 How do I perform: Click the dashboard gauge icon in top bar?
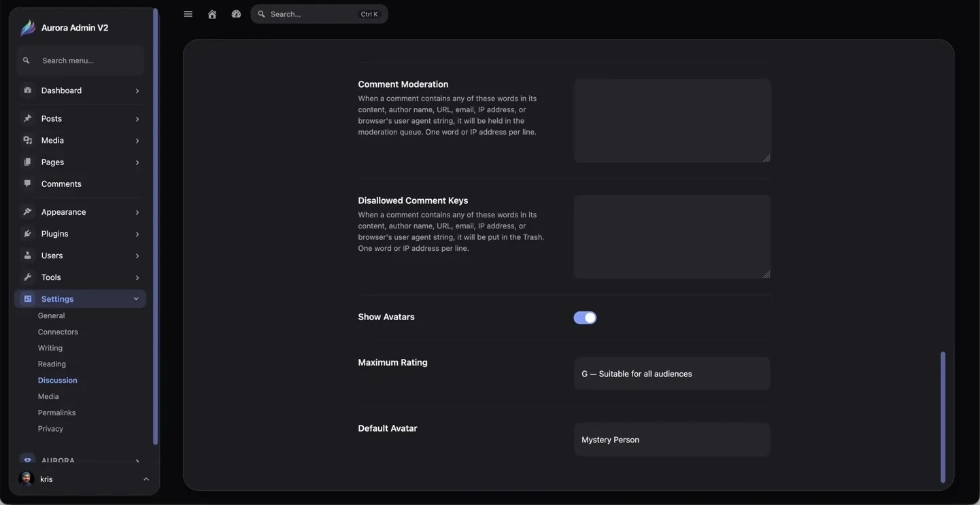pyautogui.click(x=236, y=14)
